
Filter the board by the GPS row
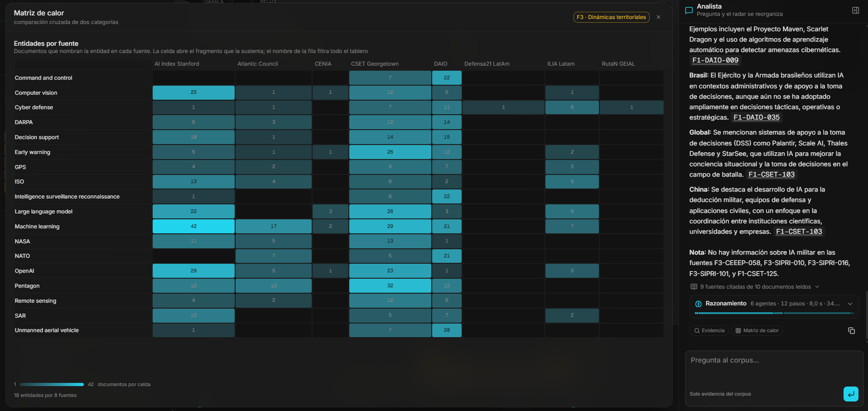point(20,167)
